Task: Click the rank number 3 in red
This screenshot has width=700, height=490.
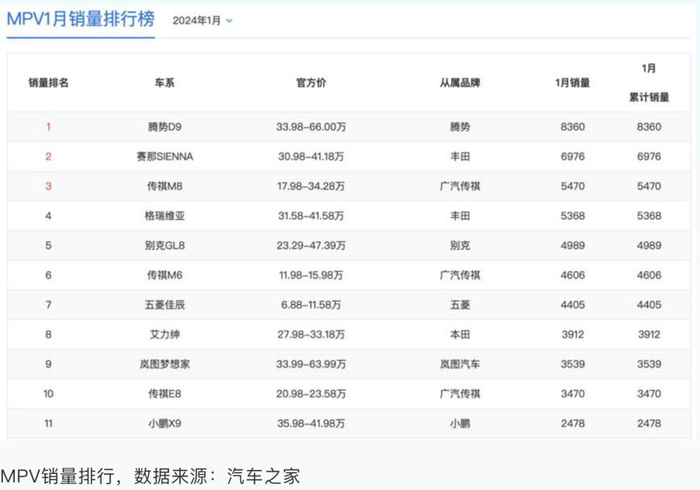Action: click(48, 186)
